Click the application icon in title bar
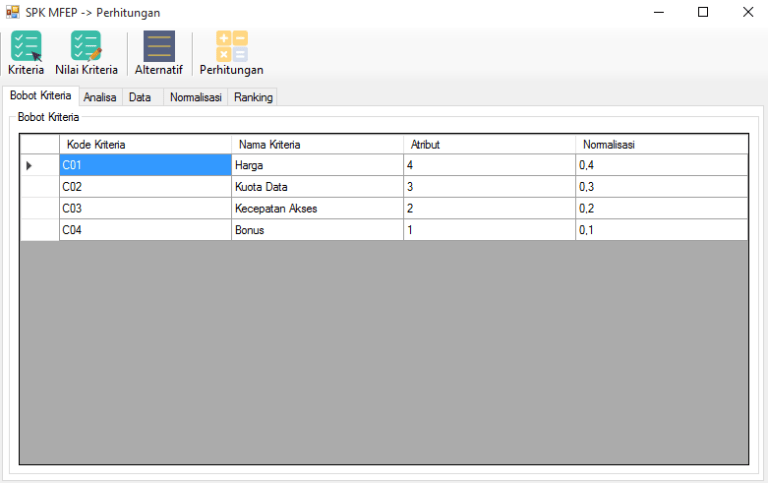The width and height of the screenshot is (768, 483). tap(13, 12)
